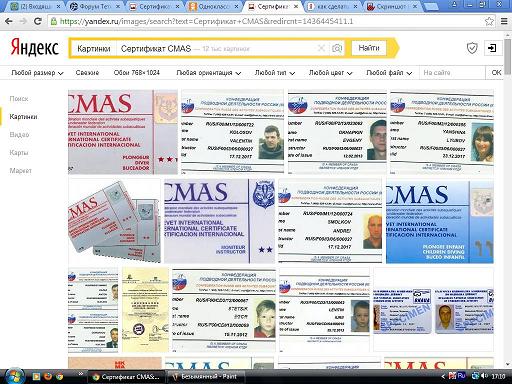Select Видео in left sidebar
512x384 pixels.
[x=19, y=135]
